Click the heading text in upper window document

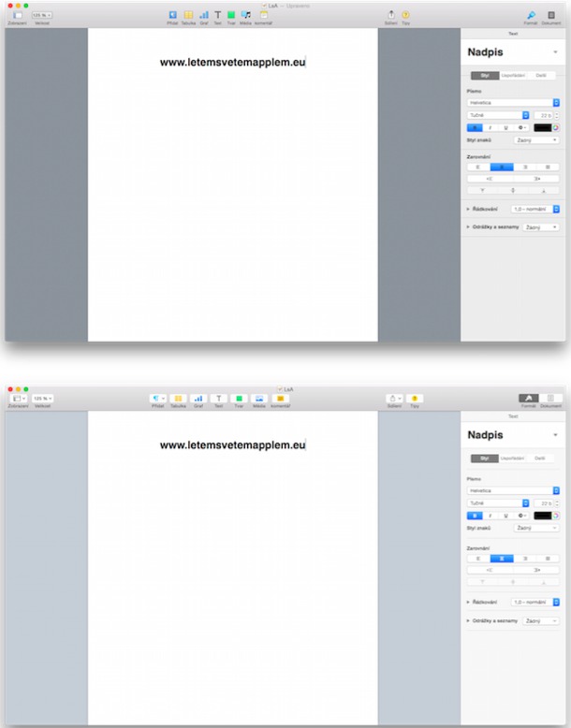click(x=232, y=62)
